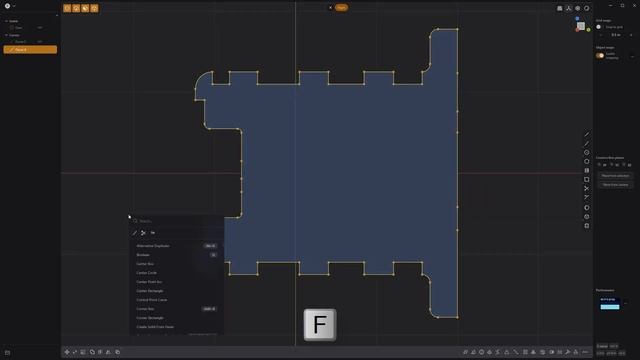Click the Performance graph thumbnail

click(x=610, y=304)
